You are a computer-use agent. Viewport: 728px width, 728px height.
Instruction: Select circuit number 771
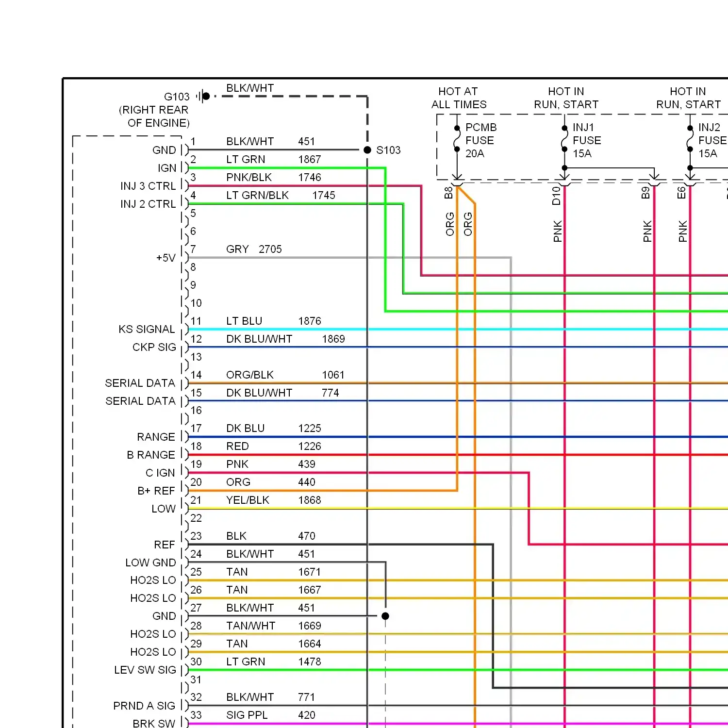click(307, 697)
